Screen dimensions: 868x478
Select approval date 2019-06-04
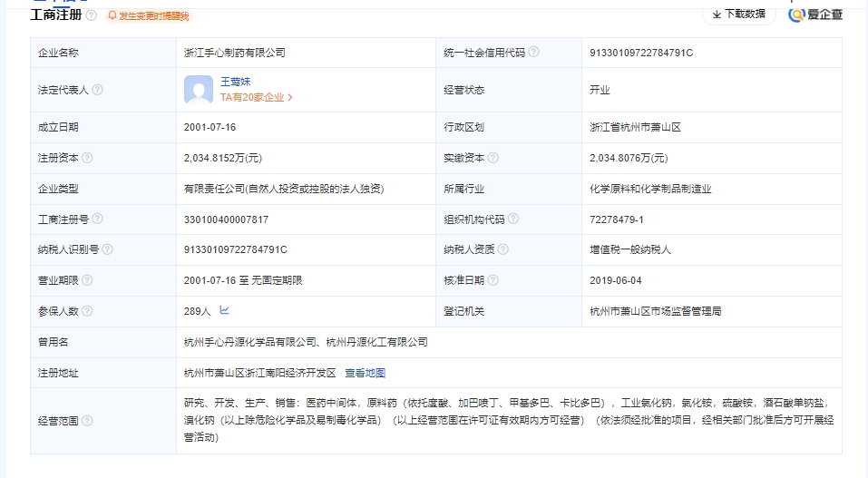pyautogui.click(x=616, y=281)
